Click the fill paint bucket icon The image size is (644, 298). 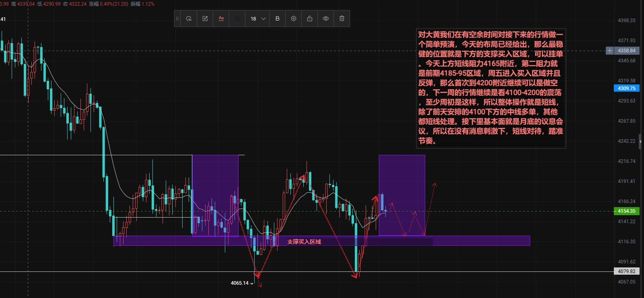tap(237, 18)
